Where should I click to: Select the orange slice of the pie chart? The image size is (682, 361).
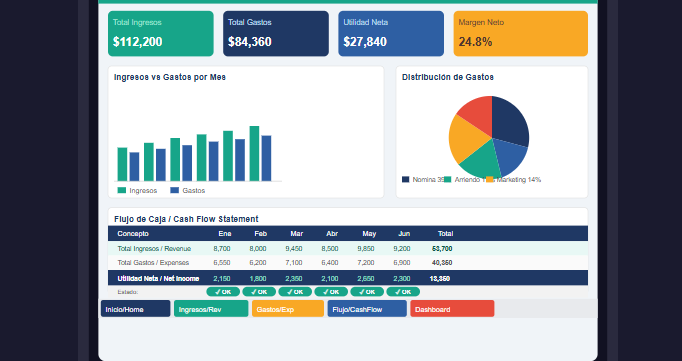coord(468,139)
